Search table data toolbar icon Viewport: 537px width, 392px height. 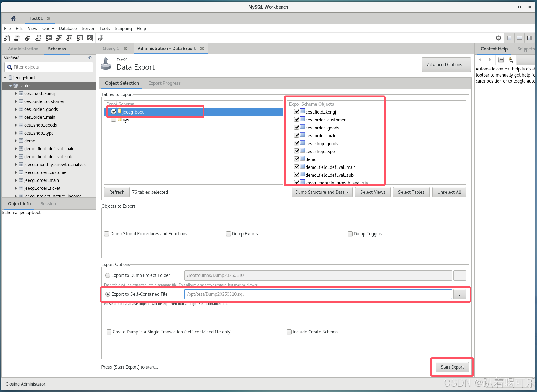(x=90, y=38)
